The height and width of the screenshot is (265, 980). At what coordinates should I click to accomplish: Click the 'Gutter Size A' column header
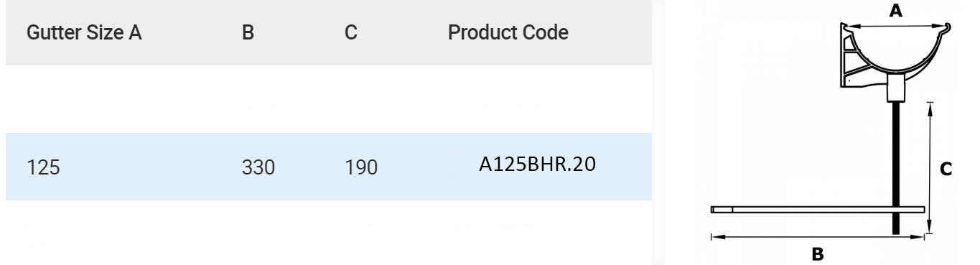pos(84,33)
